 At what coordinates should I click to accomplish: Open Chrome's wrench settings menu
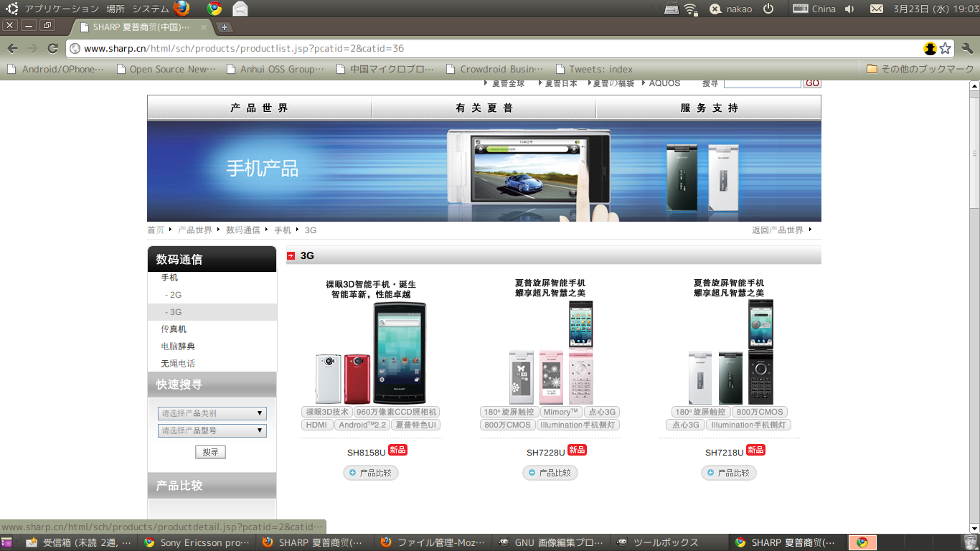[966, 48]
